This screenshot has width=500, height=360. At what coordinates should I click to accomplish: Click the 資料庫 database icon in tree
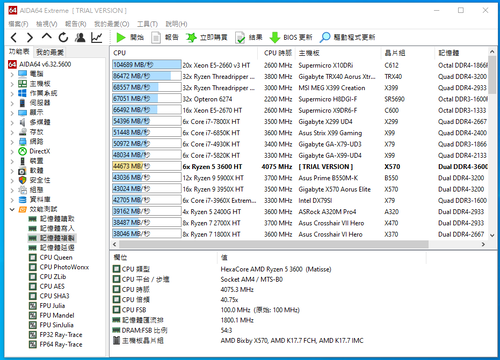click(x=22, y=200)
